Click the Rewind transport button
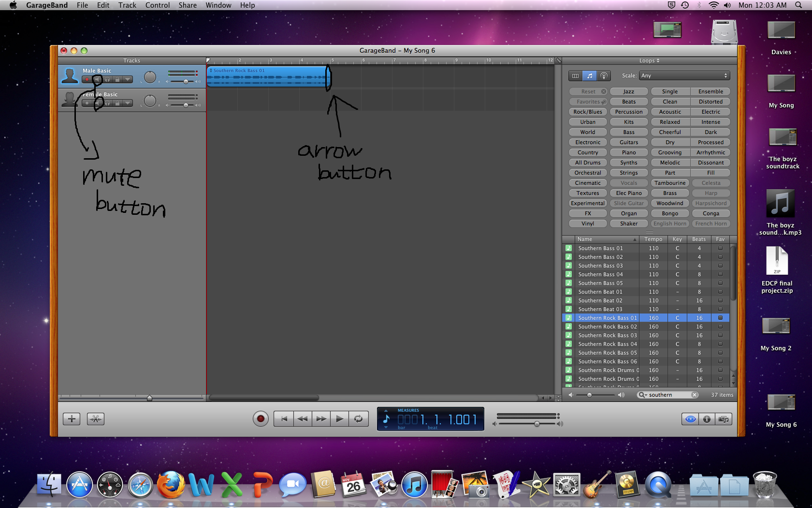The image size is (812, 508). [303, 419]
